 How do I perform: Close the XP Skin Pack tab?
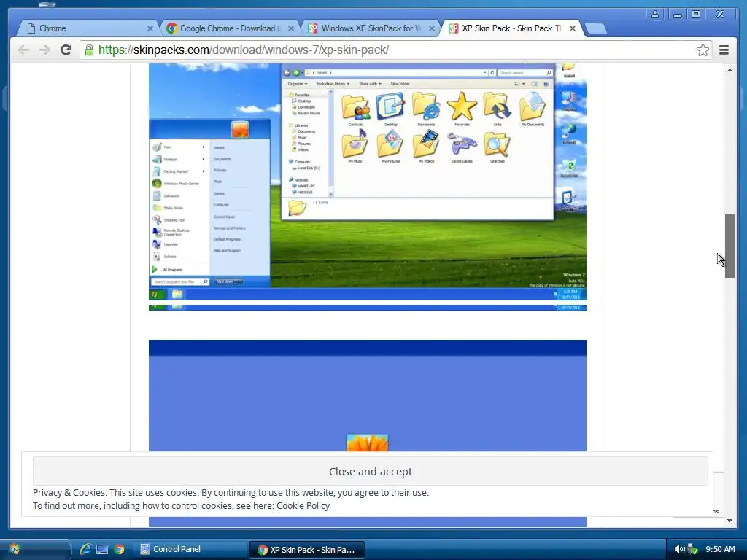click(x=573, y=28)
